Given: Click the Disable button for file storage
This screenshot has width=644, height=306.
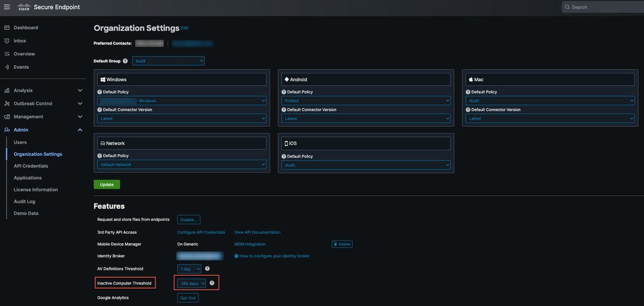Looking at the screenshot, I should [189, 220].
